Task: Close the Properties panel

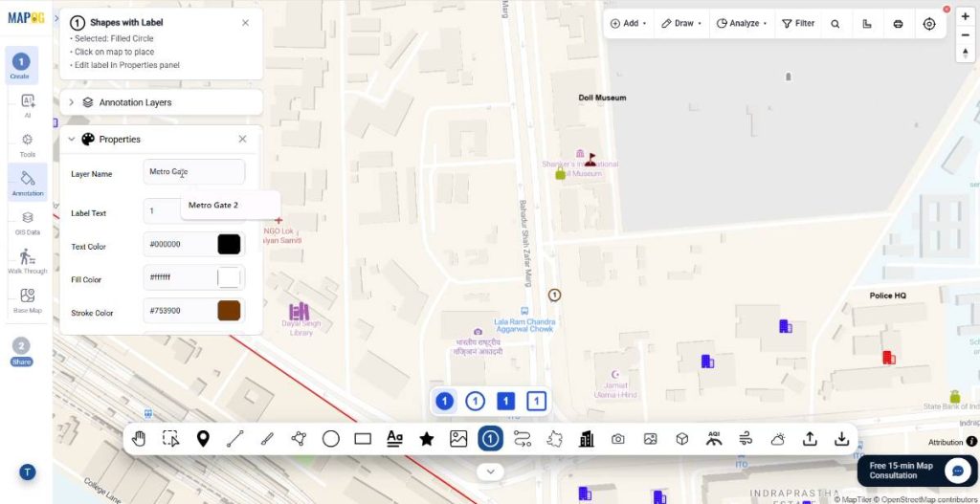Action: [x=242, y=140]
